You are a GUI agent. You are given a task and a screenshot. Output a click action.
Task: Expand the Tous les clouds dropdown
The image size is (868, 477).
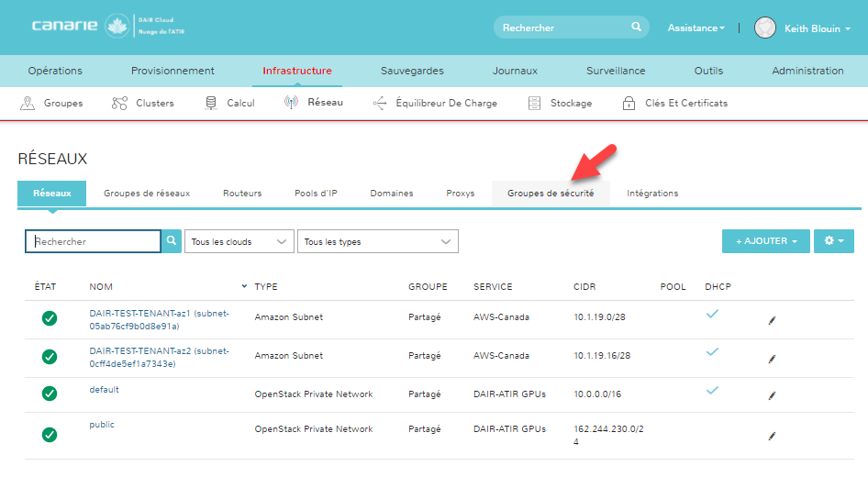(239, 241)
